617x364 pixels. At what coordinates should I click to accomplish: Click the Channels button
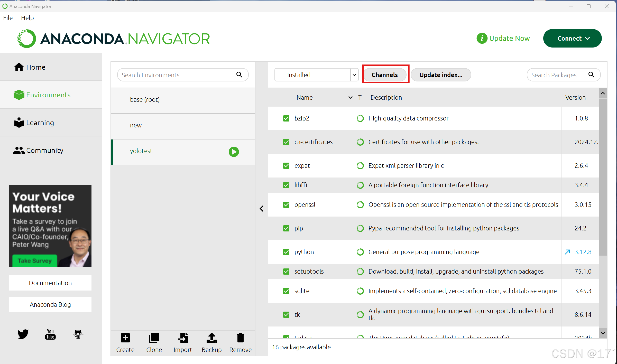[x=384, y=75]
